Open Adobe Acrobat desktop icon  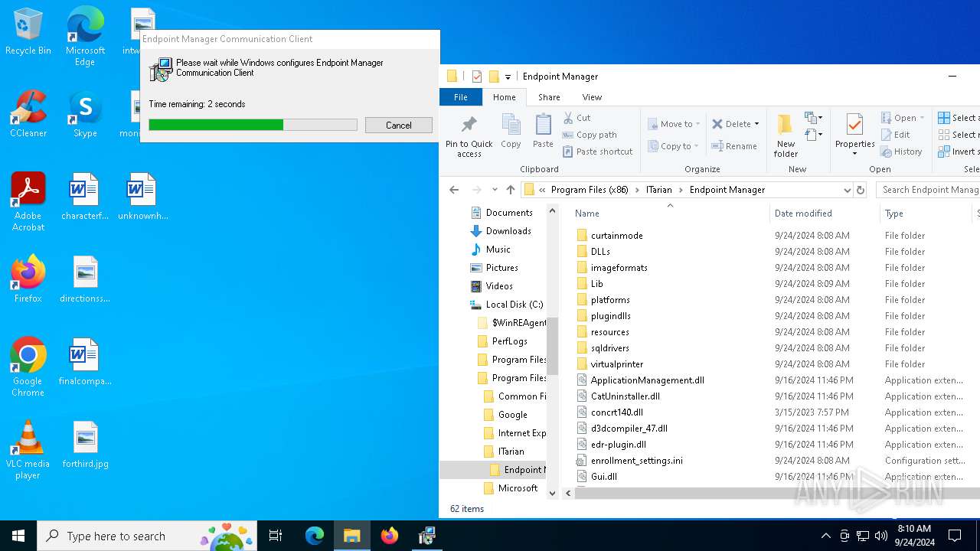pyautogui.click(x=28, y=202)
